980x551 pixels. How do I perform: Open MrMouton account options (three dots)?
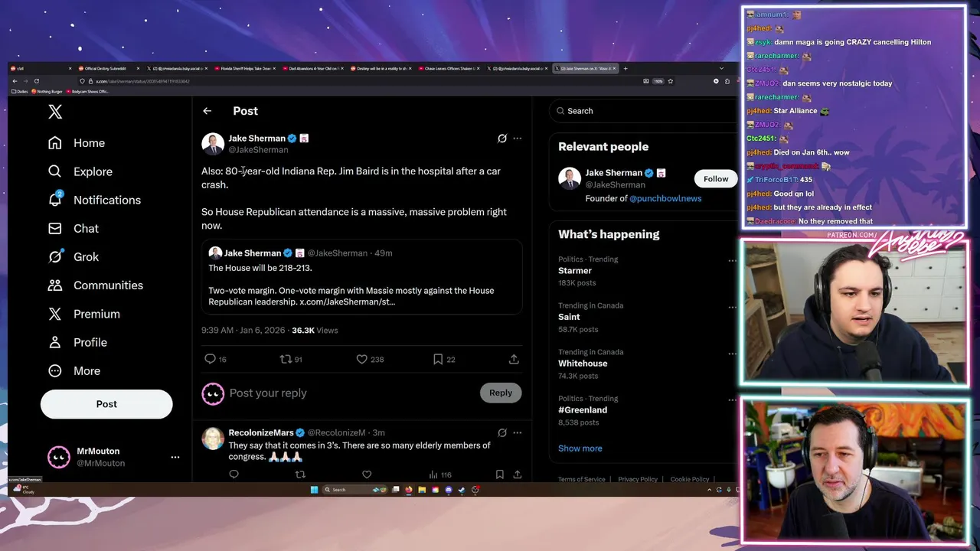pos(175,457)
